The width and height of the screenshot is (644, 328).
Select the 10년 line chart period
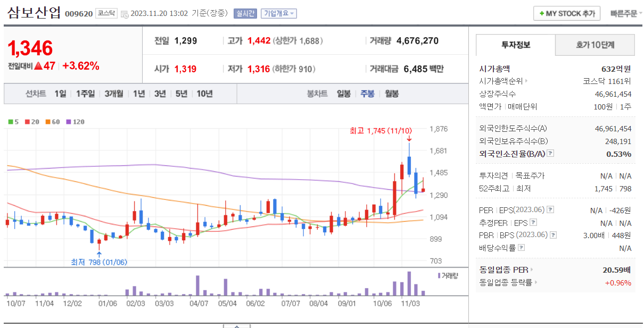[x=205, y=94]
